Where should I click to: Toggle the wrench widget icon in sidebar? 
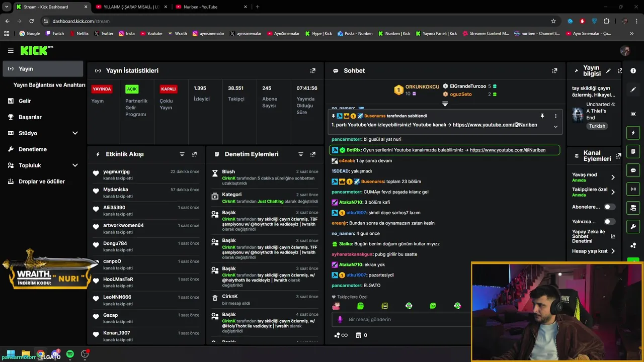(633, 227)
